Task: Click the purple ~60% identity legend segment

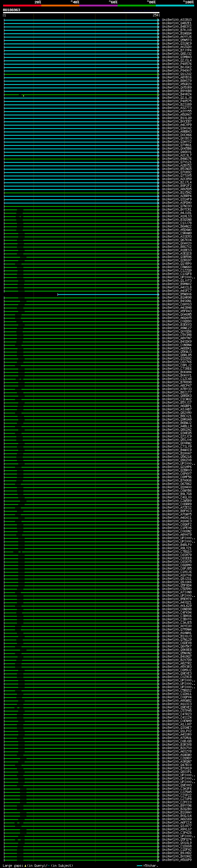Action: pyautogui.click(x=99, y=6)
